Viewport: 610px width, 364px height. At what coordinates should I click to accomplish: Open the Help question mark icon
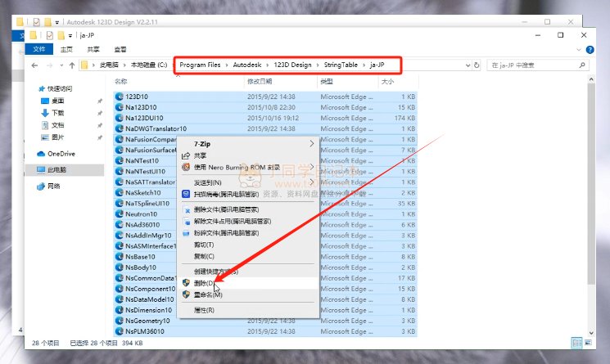(x=590, y=50)
